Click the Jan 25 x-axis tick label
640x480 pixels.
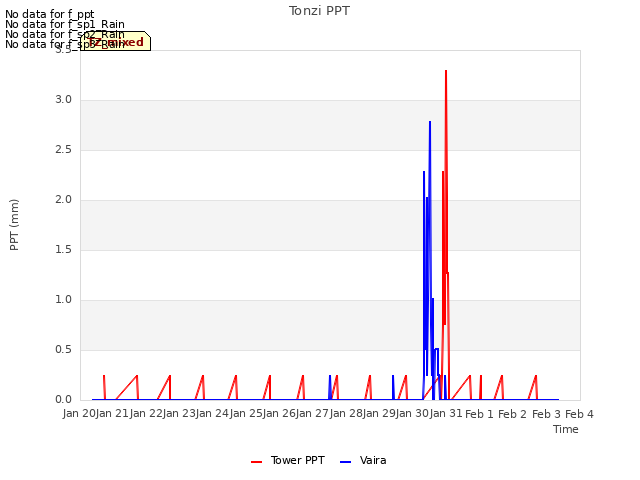246,414
